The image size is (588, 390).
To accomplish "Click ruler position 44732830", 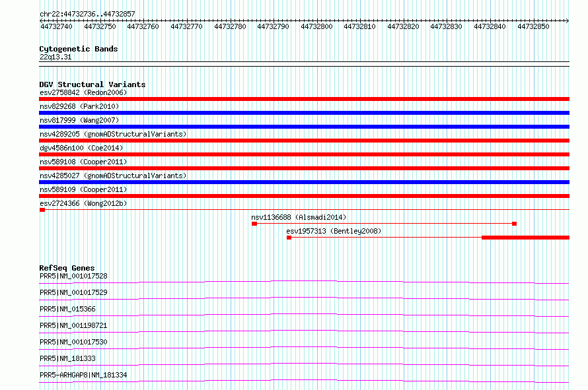I will (x=446, y=26).
